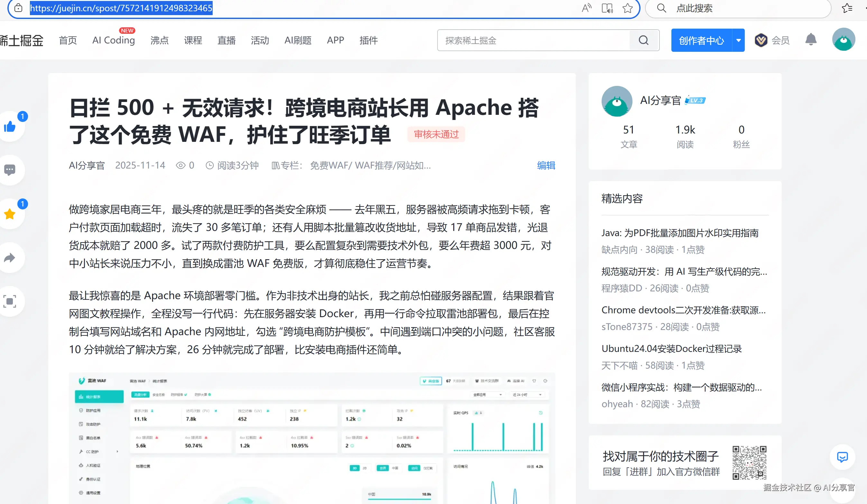Open the AI刷题 menu item
The height and width of the screenshot is (504, 867).
coord(298,40)
